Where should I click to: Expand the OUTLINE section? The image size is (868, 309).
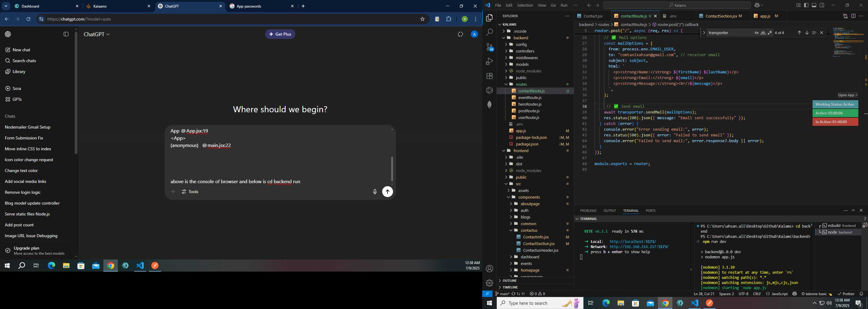tap(535, 281)
